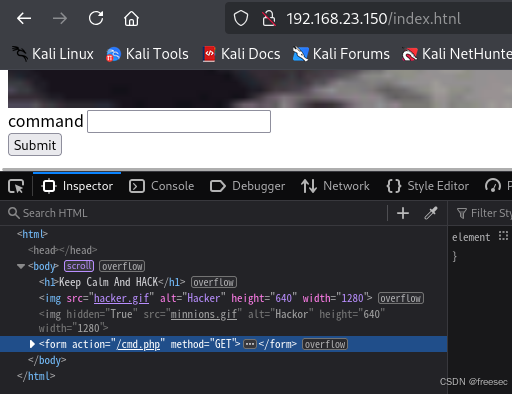The width and height of the screenshot is (512, 394).
Task: Activate the element picker tool
Action: point(16,186)
